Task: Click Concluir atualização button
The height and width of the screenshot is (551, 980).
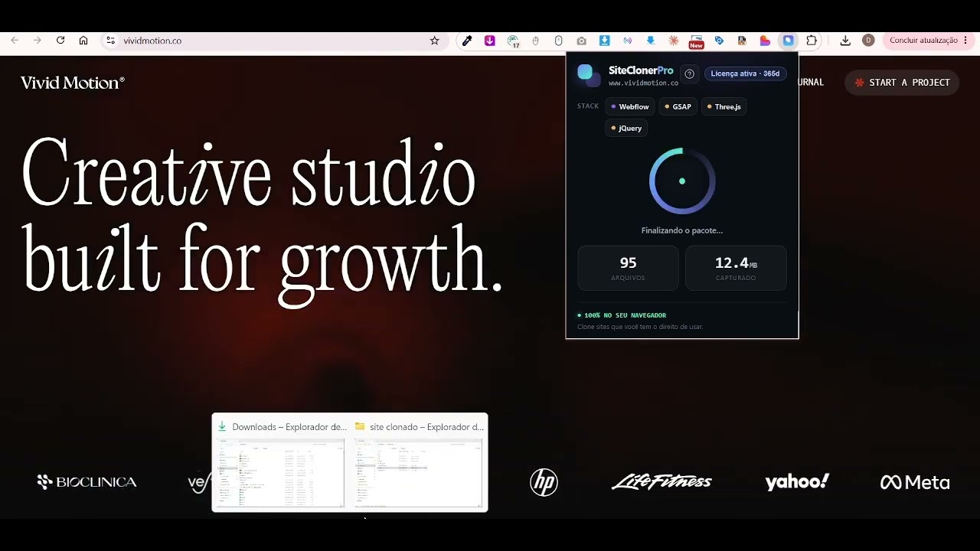Action: click(929, 41)
